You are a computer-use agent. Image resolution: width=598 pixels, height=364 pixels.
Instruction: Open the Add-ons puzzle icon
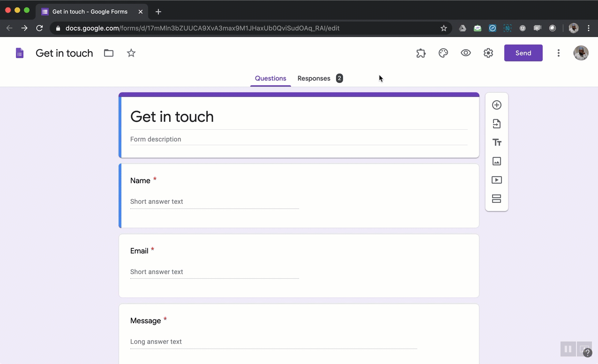pos(421,53)
